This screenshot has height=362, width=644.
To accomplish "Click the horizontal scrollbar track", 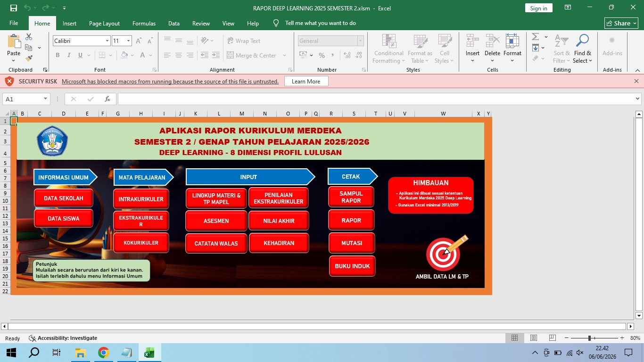I will pos(317,326).
